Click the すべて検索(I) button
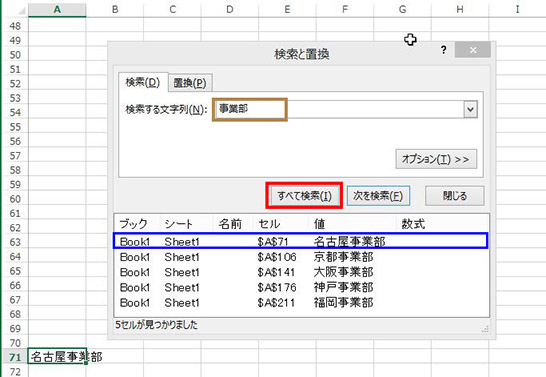The image size is (546, 377). click(x=304, y=196)
